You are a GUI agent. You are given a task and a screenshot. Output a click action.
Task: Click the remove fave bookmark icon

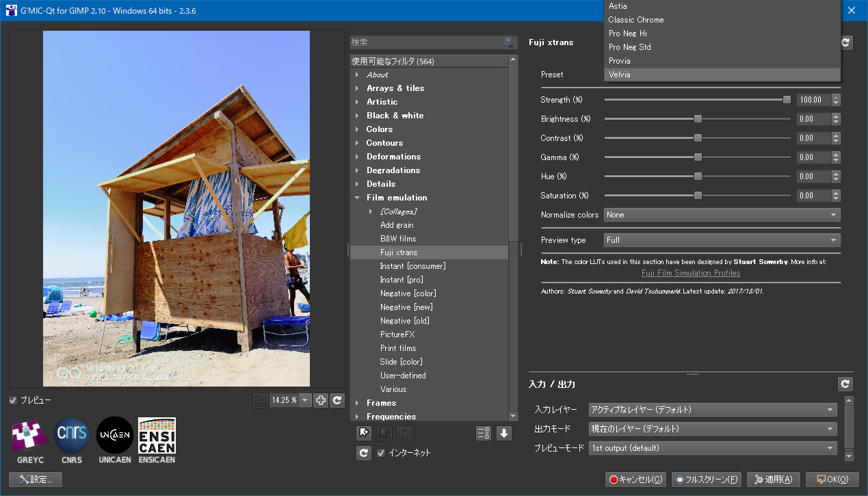[384, 433]
